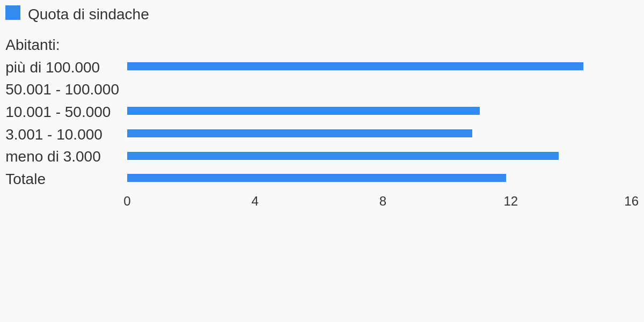The width and height of the screenshot is (644, 322).
Task: Click the 'meno di 3.000' bar
Action: point(343,156)
